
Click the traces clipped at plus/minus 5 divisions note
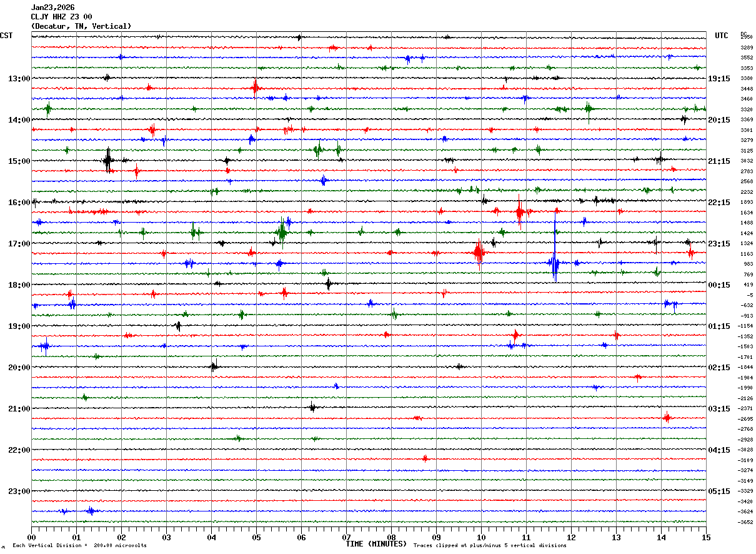click(490, 546)
